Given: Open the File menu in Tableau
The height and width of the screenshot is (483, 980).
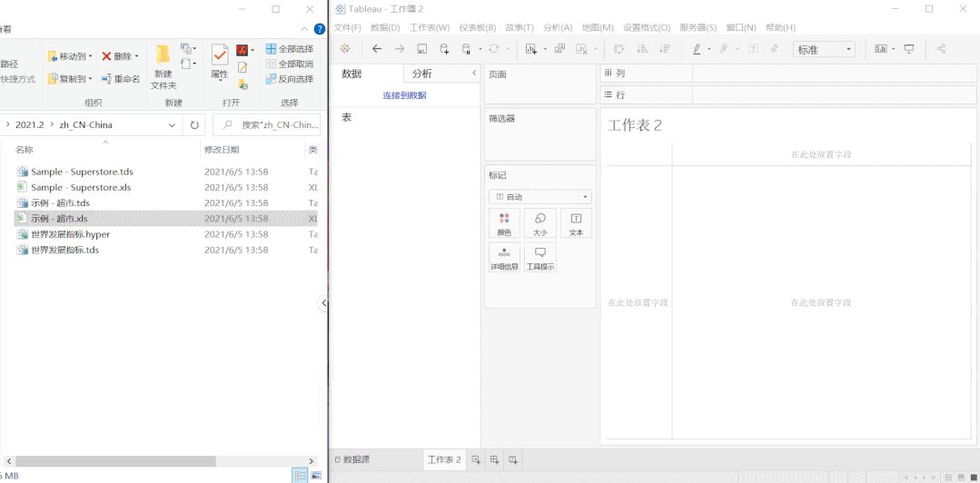Looking at the screenshot, I should [x=348, y=28].
